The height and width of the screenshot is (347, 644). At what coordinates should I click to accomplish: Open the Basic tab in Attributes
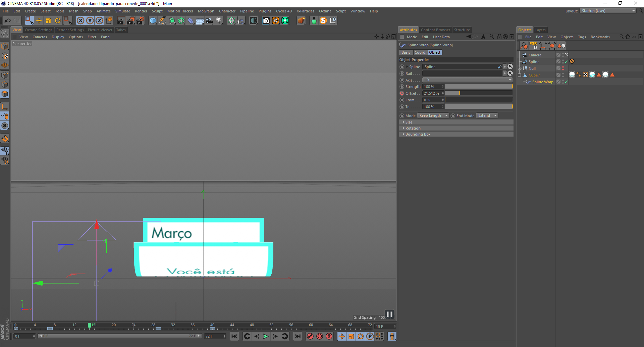406,52
